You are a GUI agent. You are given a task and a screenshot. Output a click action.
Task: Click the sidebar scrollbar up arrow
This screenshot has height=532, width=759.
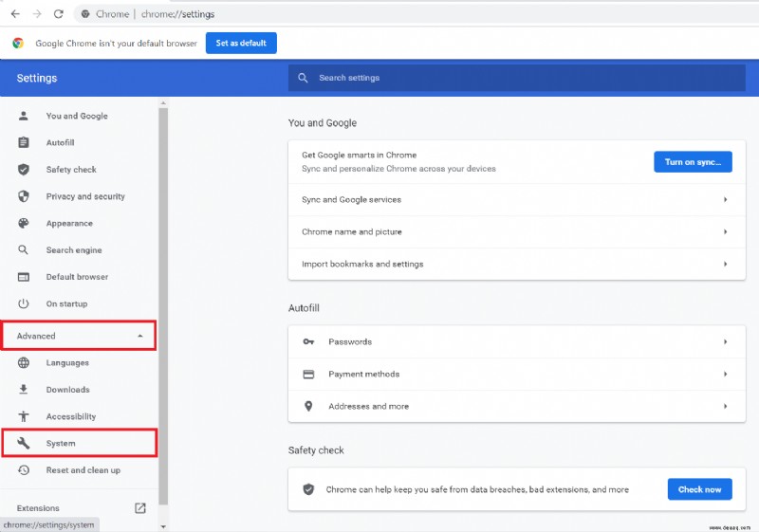163,103
